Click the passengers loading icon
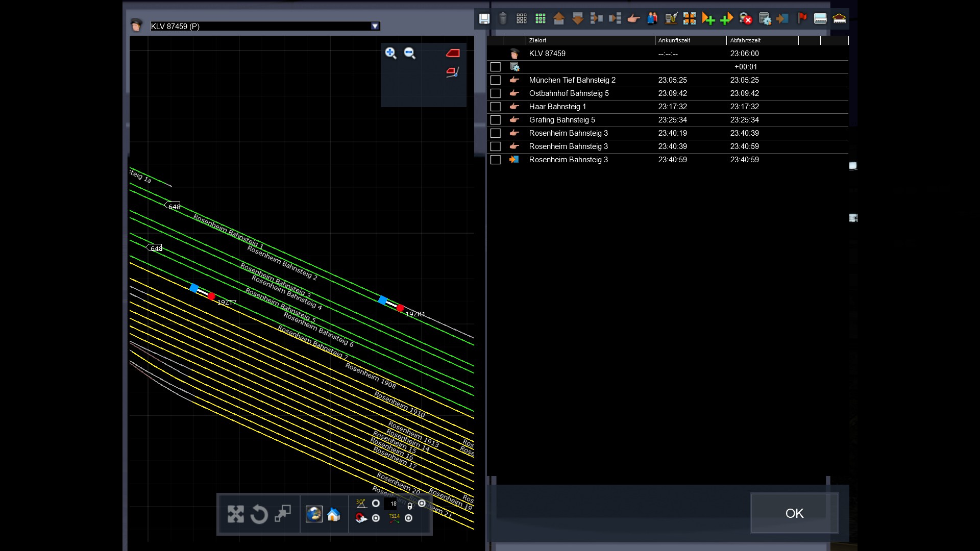 point(652,19)
